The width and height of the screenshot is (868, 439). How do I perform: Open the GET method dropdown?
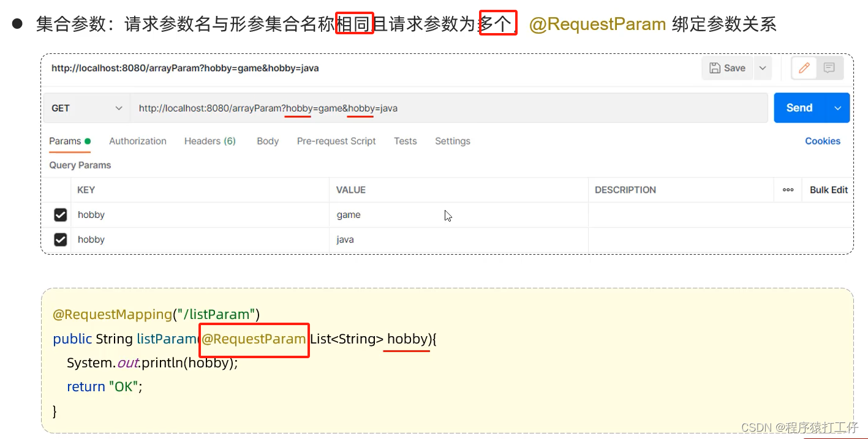86,108
